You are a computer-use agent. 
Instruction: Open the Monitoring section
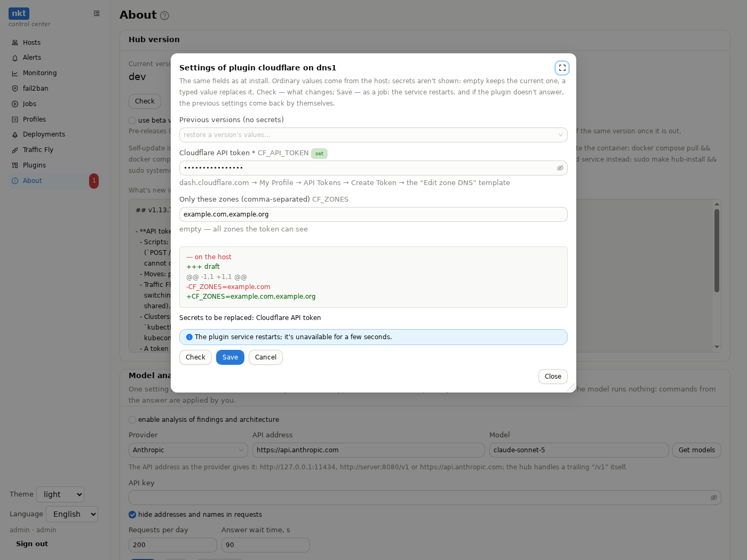tap(39, 73)
